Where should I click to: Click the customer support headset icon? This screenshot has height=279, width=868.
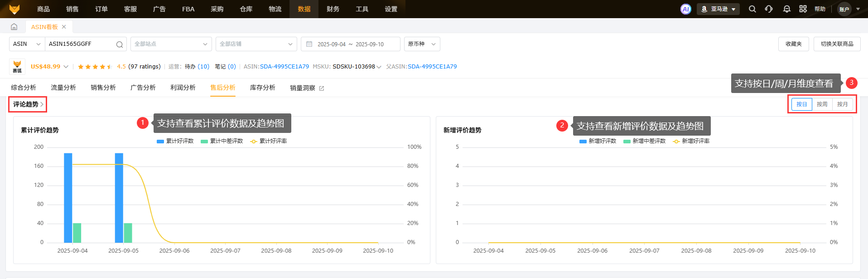[x=769, y=9]
